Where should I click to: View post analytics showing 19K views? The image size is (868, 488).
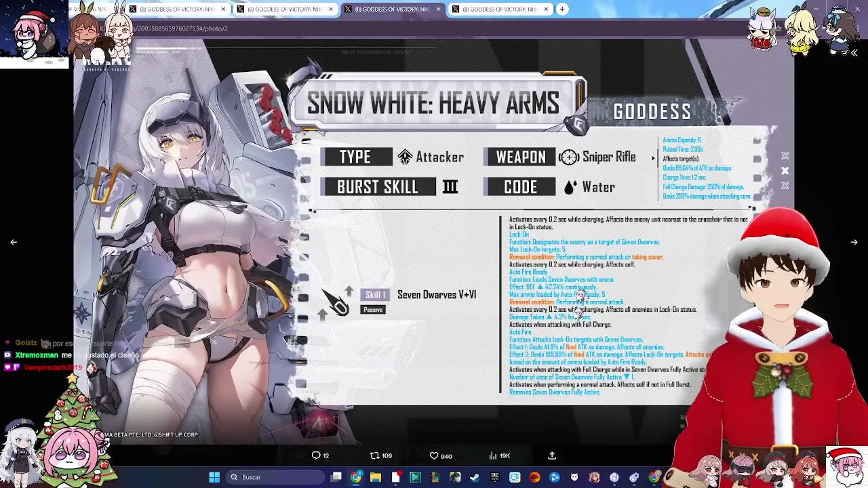coord(499,455)
